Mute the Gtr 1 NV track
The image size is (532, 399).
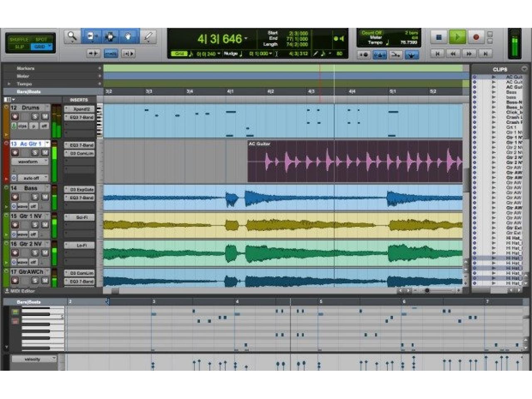coord(44,225)
